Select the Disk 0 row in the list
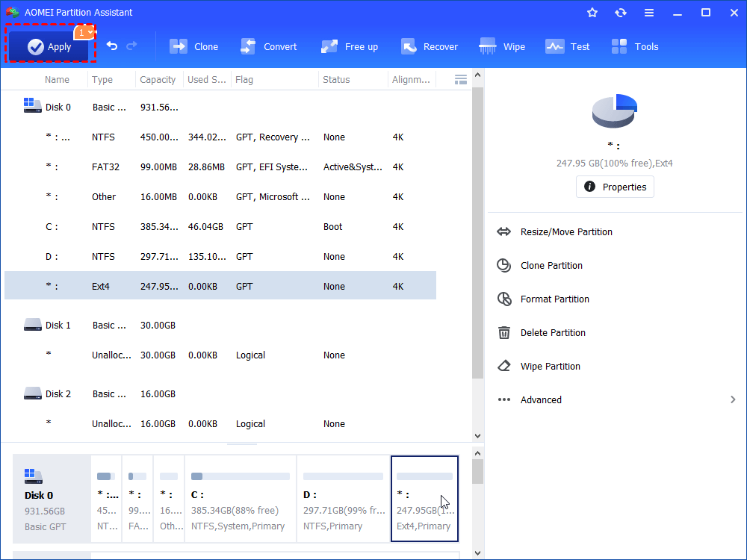 [220, 107]
